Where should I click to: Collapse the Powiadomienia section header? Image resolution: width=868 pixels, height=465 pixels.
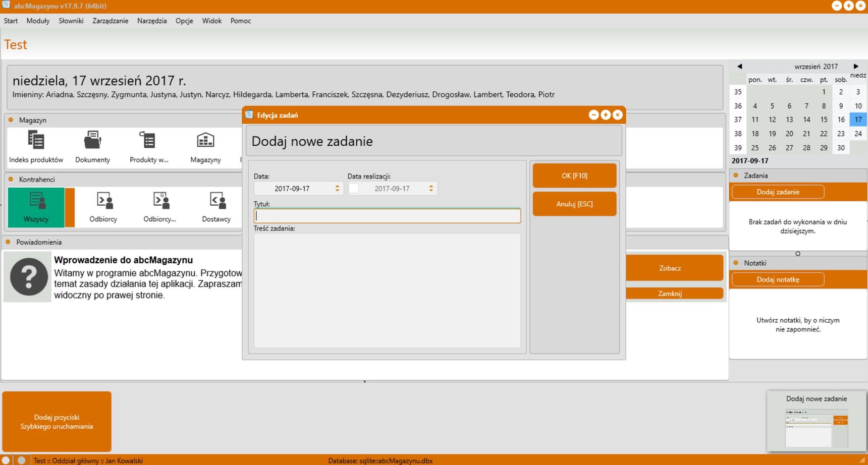click(x=8, y=242)
